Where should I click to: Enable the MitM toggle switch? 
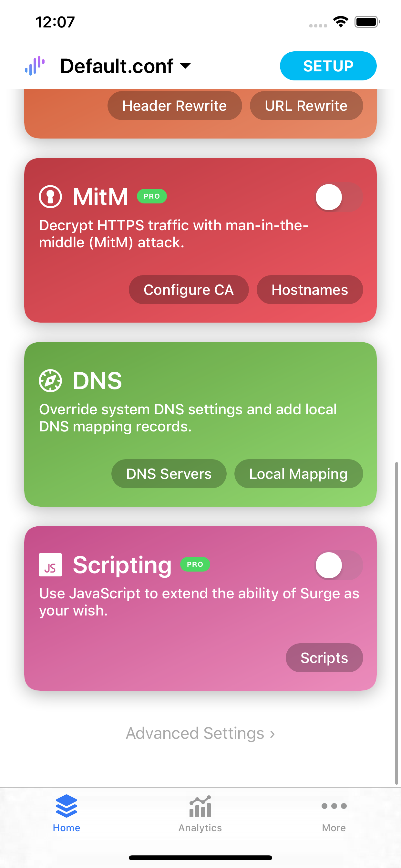point(339,197)
